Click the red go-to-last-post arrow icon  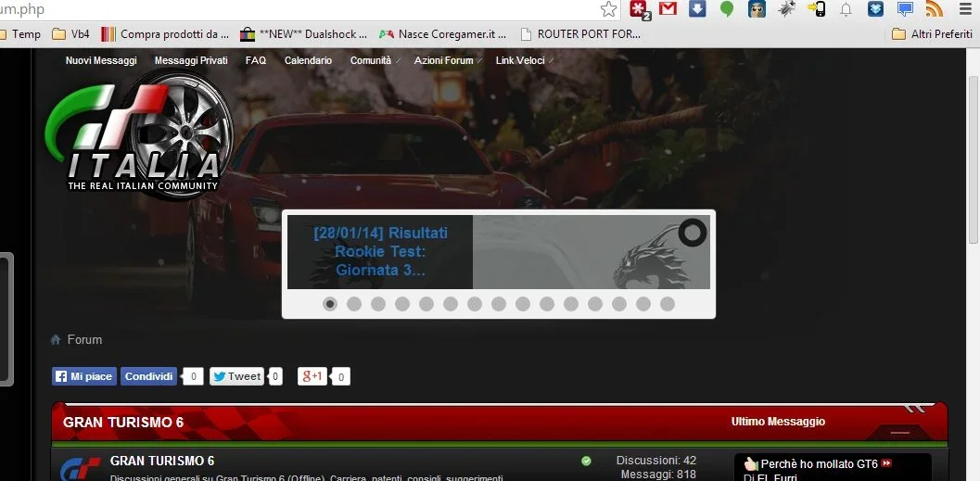point(886,463)
